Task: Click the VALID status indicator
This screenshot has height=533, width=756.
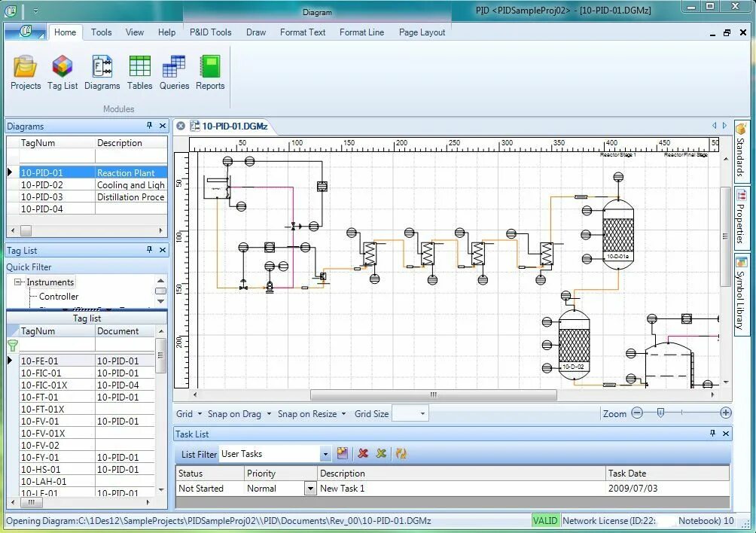Action: click(x=545, y=520)
